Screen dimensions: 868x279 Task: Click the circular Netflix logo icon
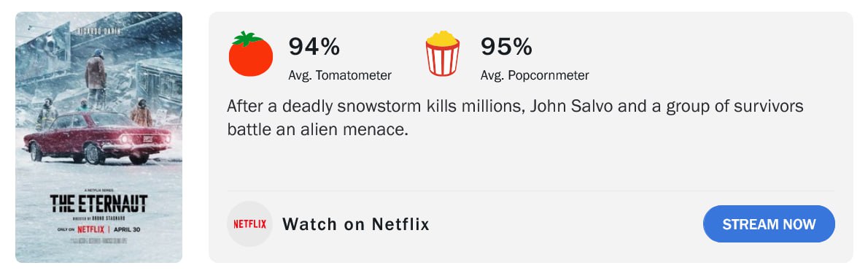coord(249,224)
